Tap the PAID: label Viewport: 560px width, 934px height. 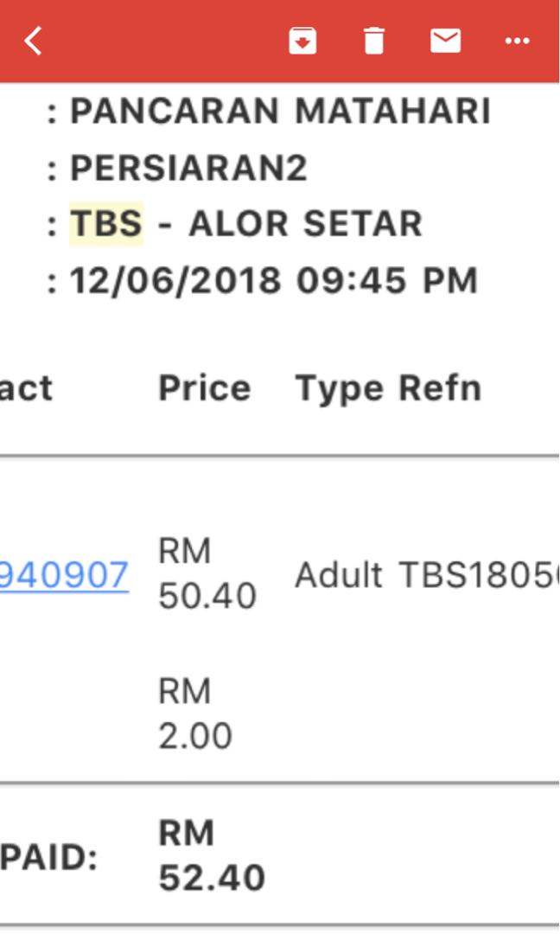point(48,858)
